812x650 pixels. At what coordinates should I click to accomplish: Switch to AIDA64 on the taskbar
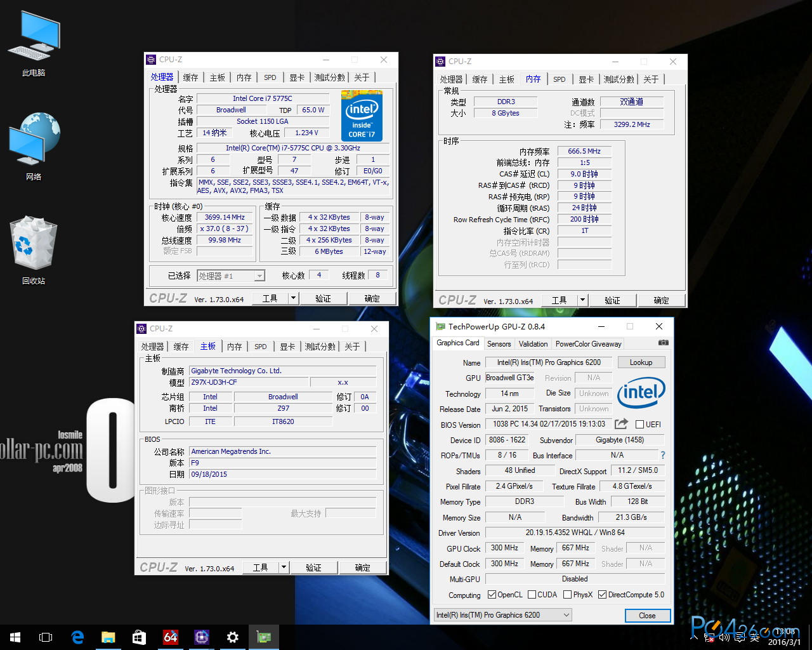[x=171, y=637]
